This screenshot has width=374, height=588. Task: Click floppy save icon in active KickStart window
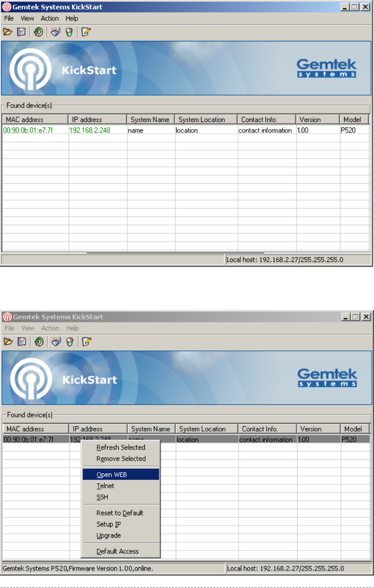(22, 32)
